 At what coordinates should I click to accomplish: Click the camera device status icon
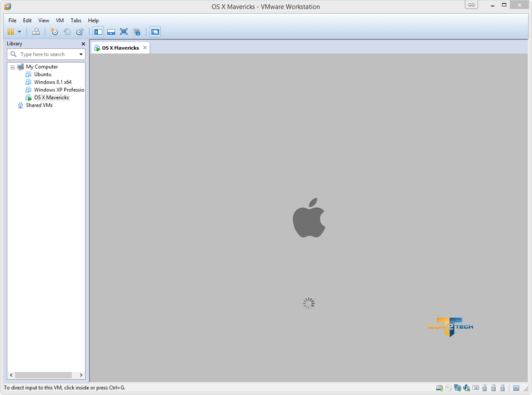tap(476, 388)
